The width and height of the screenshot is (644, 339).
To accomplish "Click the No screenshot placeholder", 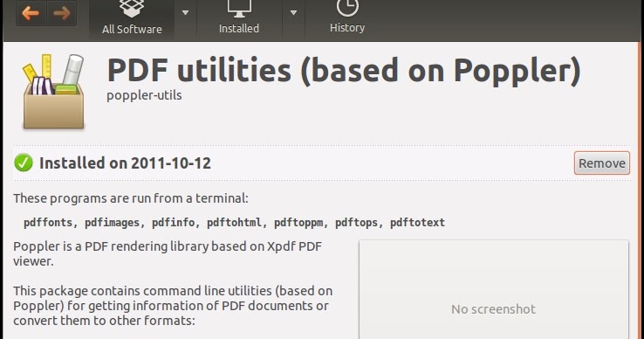I will [x=494, y=289].
